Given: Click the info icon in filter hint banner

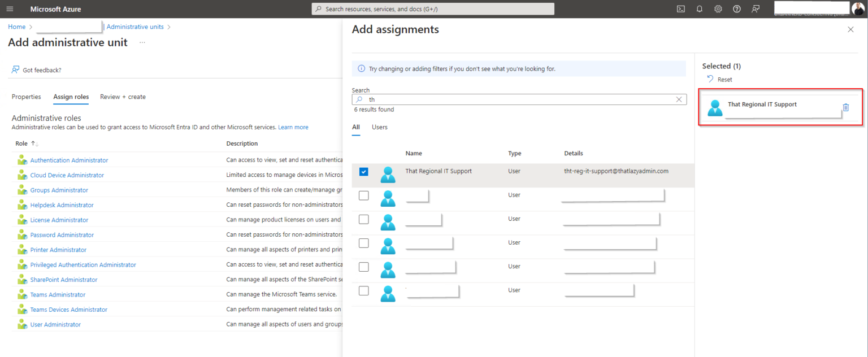Looking at the screenshot, I should 362,69.
